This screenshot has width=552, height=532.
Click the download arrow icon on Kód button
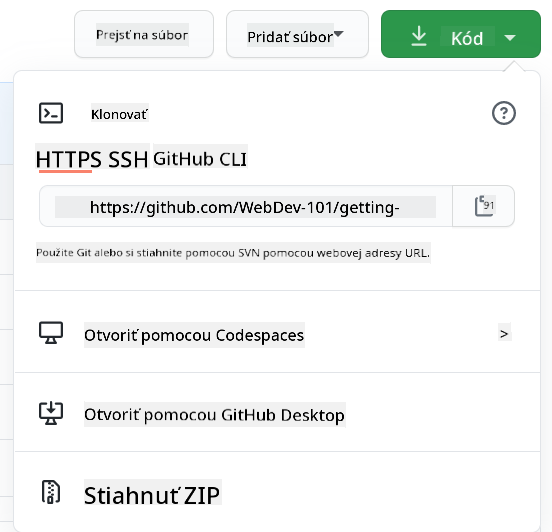click(x=419, y=36)
